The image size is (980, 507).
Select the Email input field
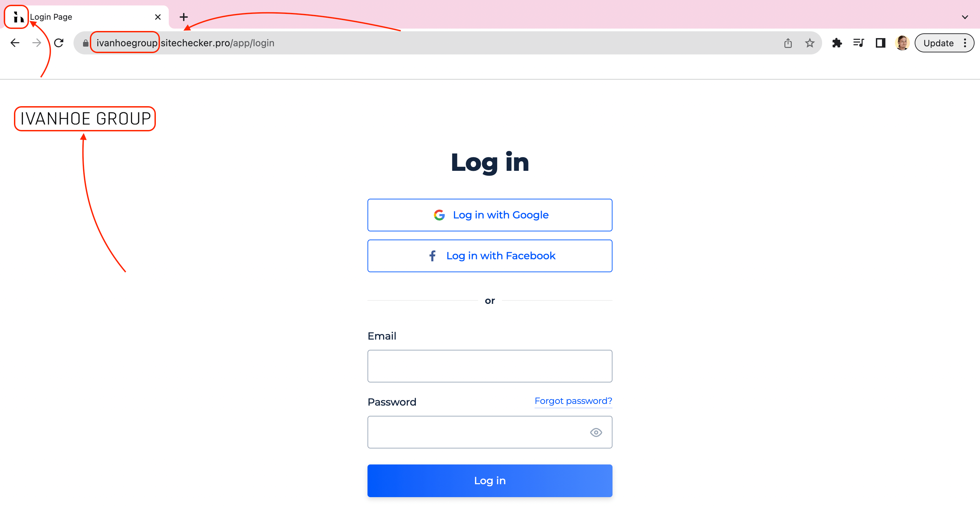click(x=490, y=366)
